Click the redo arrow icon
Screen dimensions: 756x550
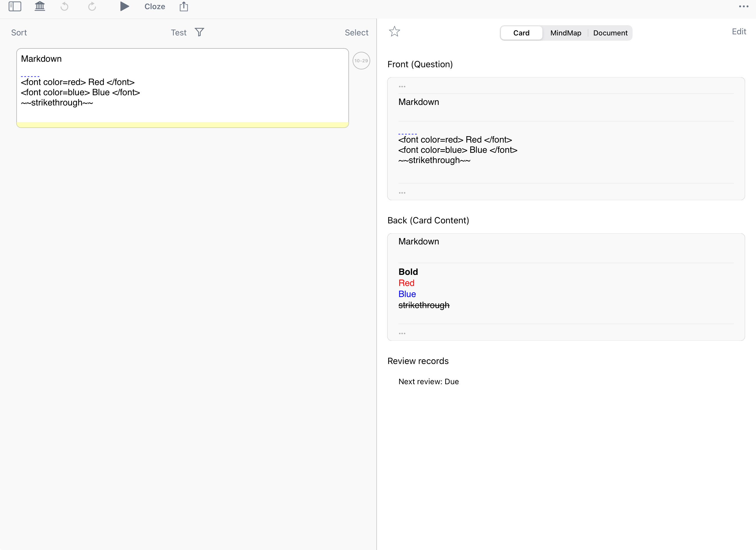pos(92,6)
